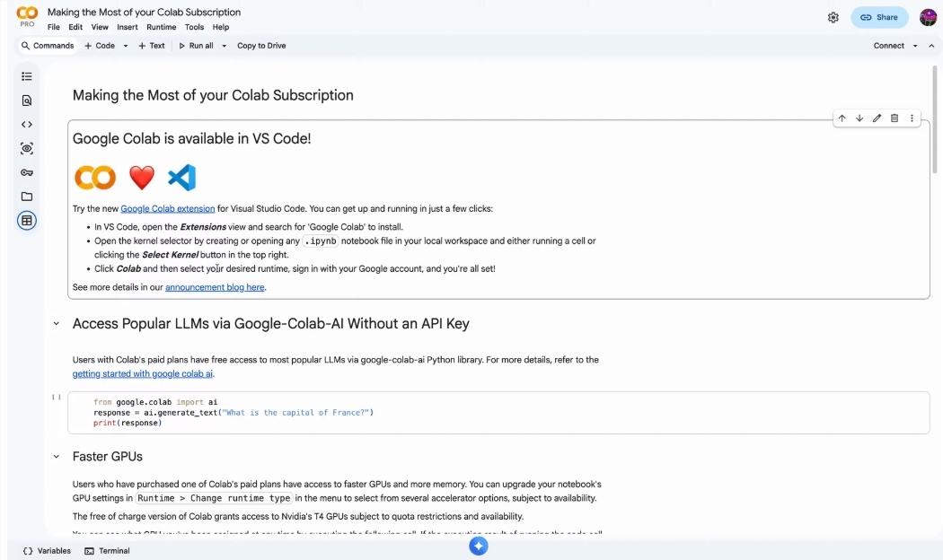The height and width of the screenshot is (560, 943).
Task: Open the Gemini spark button at bottom
Action: coord(478,545)
